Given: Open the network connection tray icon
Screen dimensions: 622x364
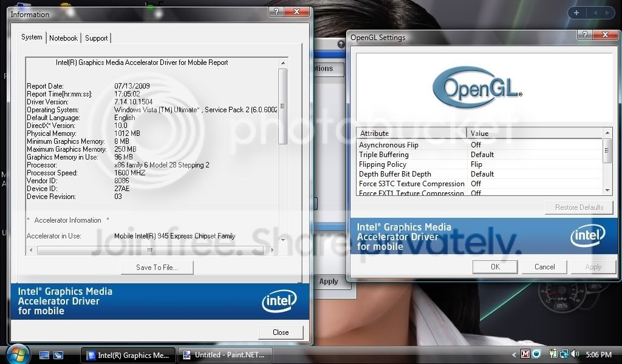Looking at the screenshot, I should pos(564,354).
